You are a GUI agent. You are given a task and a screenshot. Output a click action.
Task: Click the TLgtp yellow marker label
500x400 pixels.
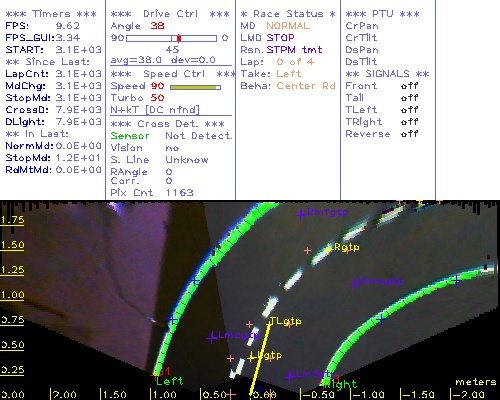tap(285, 321)
